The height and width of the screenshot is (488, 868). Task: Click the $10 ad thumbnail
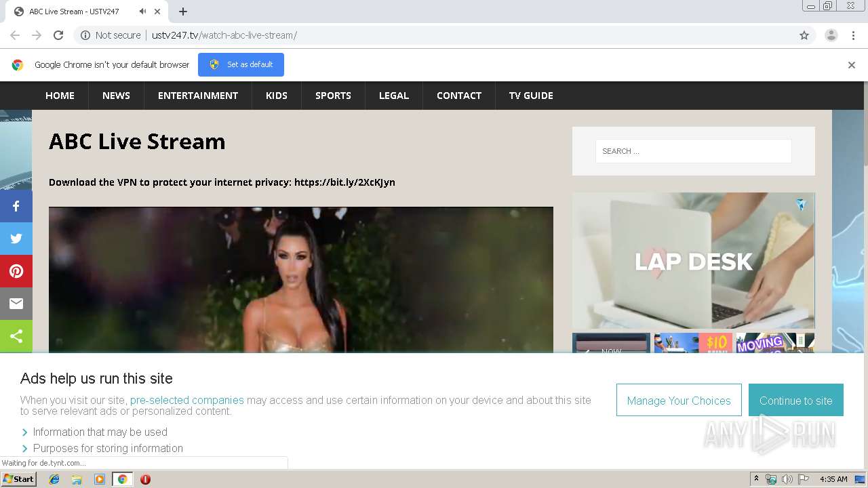coord(693,343)
